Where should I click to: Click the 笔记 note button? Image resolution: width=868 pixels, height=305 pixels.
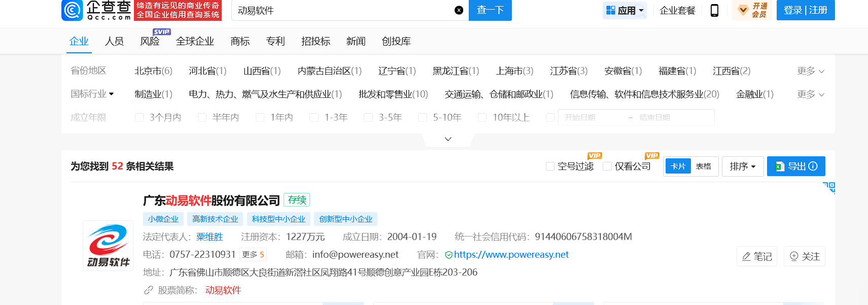[x=756, y=256]
